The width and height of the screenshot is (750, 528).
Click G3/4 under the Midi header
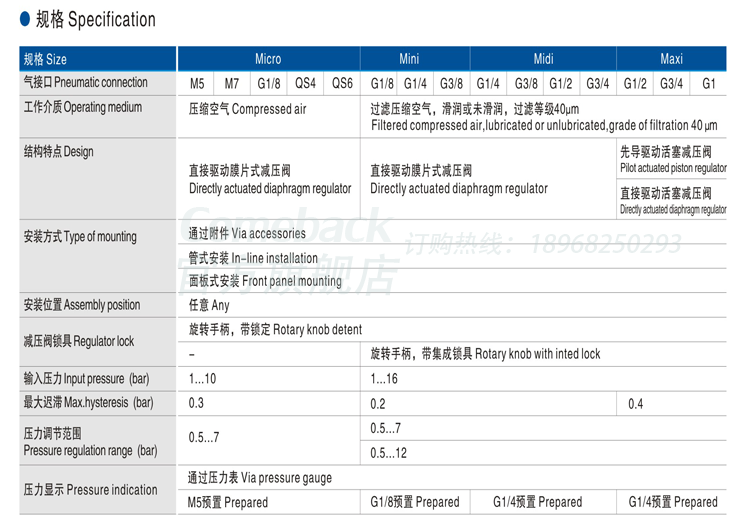tap(598, 84)
